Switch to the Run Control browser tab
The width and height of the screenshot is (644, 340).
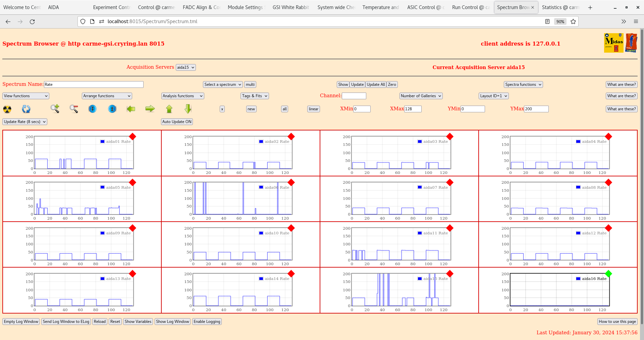(470, 7)
